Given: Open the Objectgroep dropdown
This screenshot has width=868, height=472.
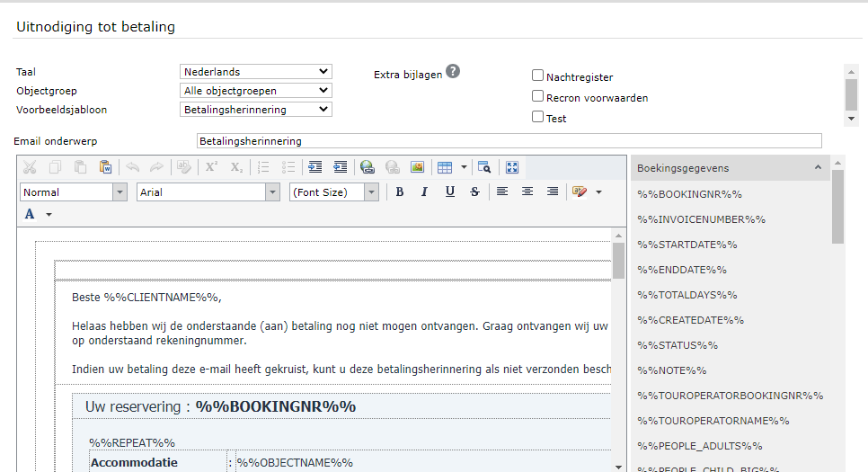Looking at the screenshot, I should point(256,90).
